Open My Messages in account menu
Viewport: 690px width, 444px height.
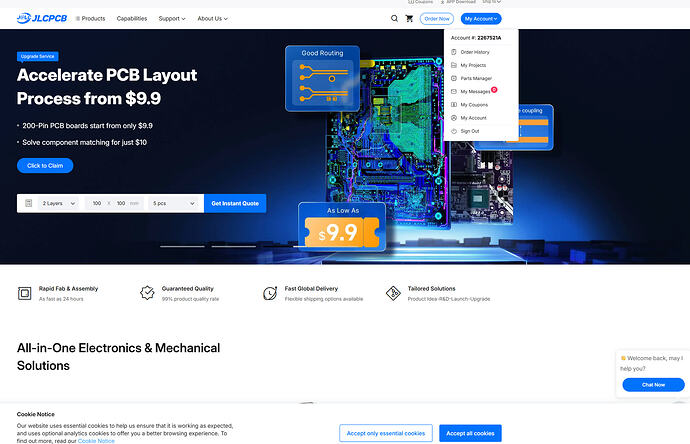pyautogui.click(x=475, y=92)
